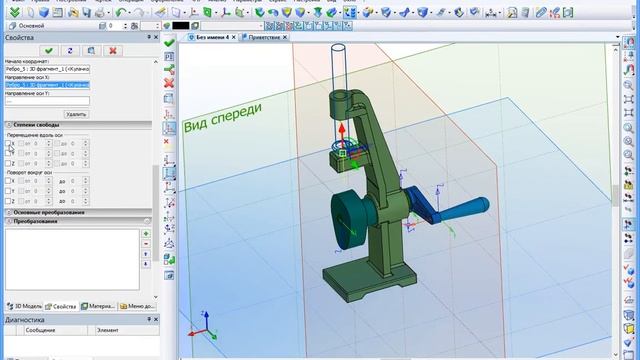The width and height of the screenshot is (640, 360).
Task: Click the printer icon in the toolbar
Action: click(100, 13)
